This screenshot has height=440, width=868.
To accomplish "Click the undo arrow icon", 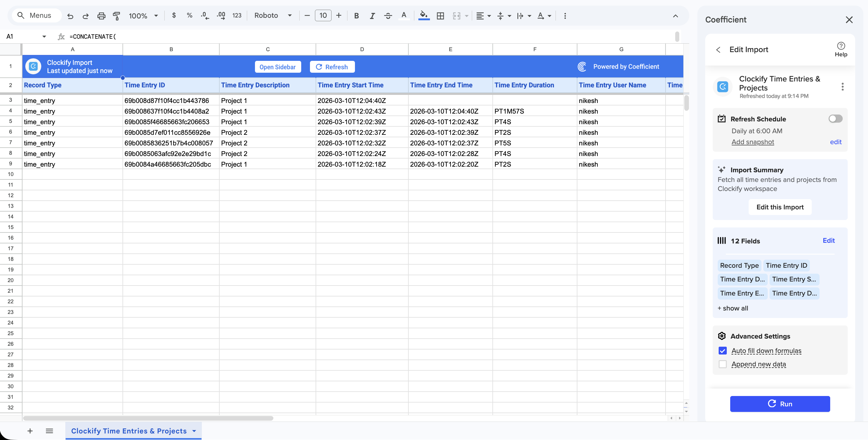I will 70,16.
